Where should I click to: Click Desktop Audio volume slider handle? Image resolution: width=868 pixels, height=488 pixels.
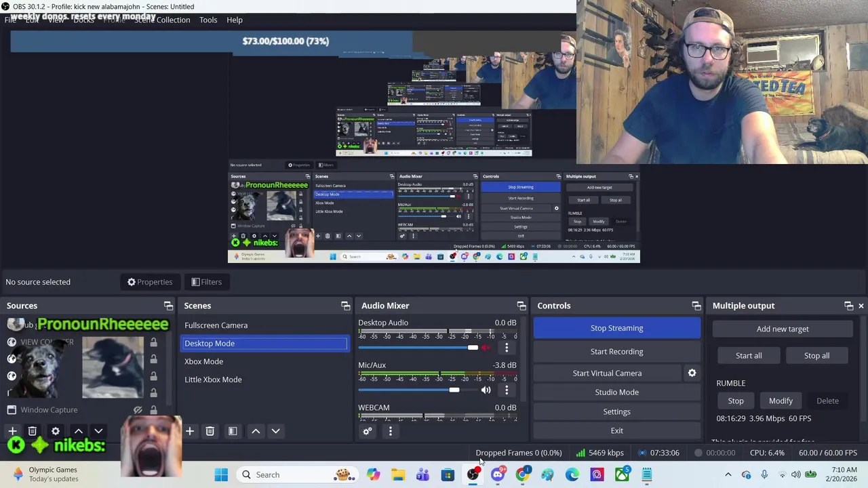(x=472, y=348)
